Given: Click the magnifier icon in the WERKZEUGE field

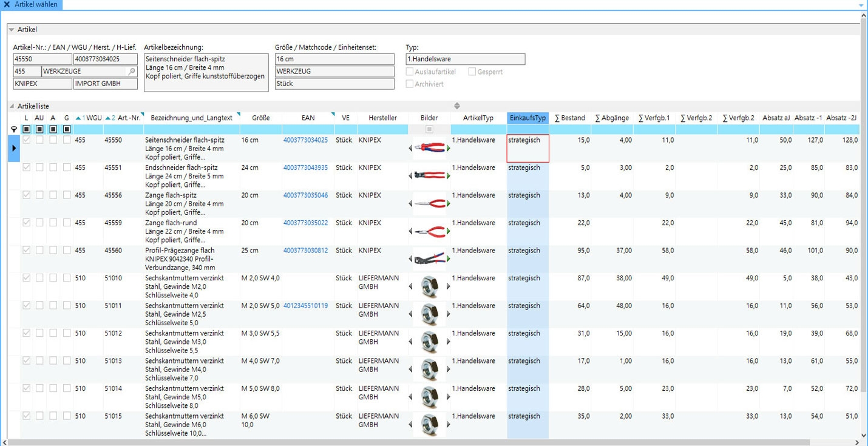Looking at the screenshot, I should point(132,72).
